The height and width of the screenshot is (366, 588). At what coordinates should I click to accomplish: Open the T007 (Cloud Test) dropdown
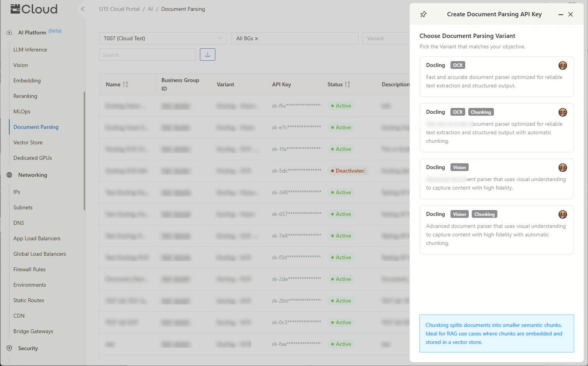[x=163, y=38]
